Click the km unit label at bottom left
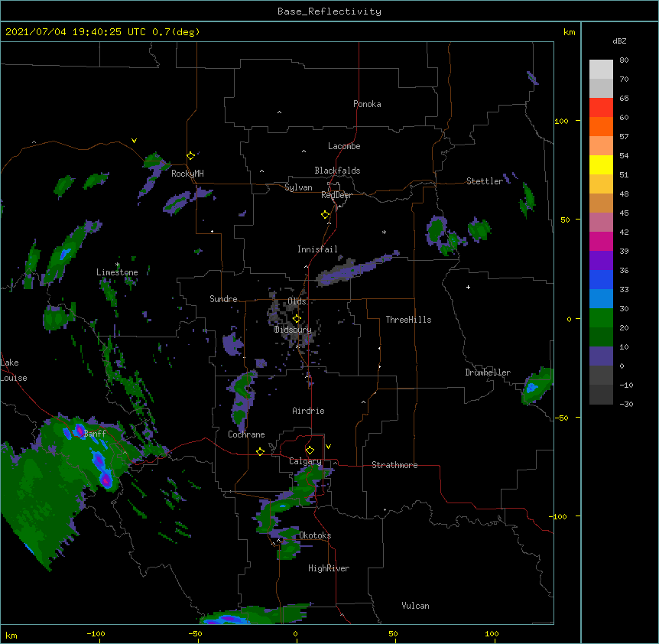 11,635
